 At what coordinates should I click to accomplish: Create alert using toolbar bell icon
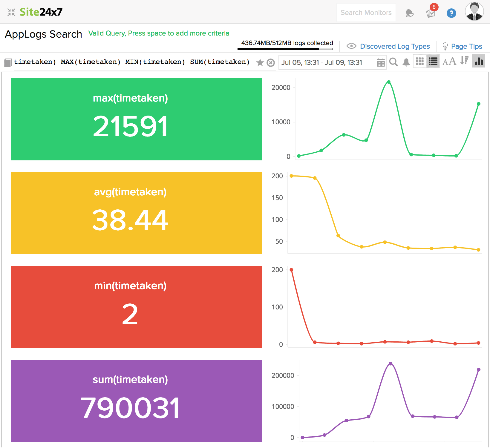[x=406, y=62]
